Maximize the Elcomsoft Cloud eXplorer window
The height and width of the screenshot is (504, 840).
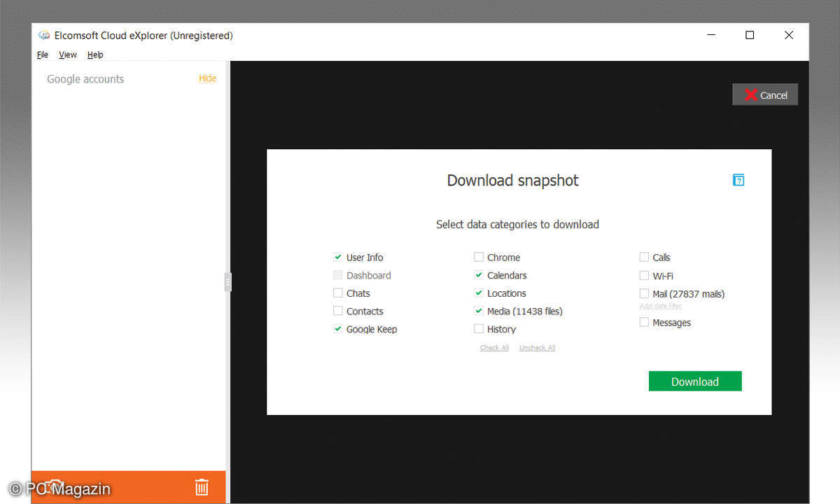[x=750, y=35]
